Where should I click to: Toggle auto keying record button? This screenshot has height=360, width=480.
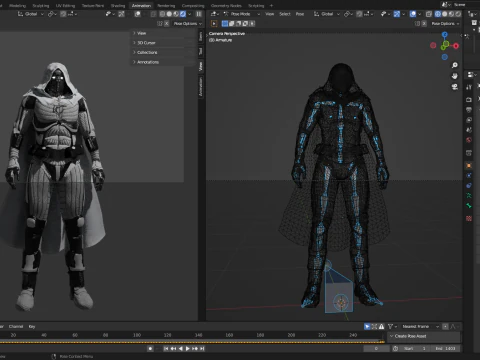tap(150, 349)
